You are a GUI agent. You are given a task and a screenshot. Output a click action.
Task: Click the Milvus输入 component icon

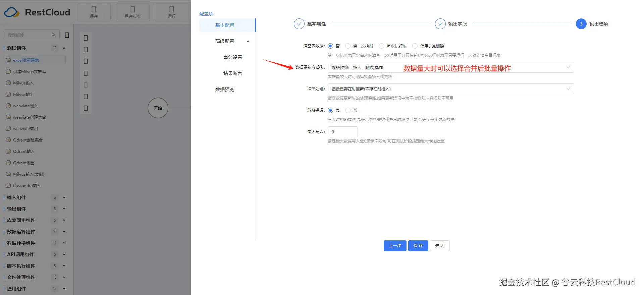pyautogui.click(x=9, y=83)
